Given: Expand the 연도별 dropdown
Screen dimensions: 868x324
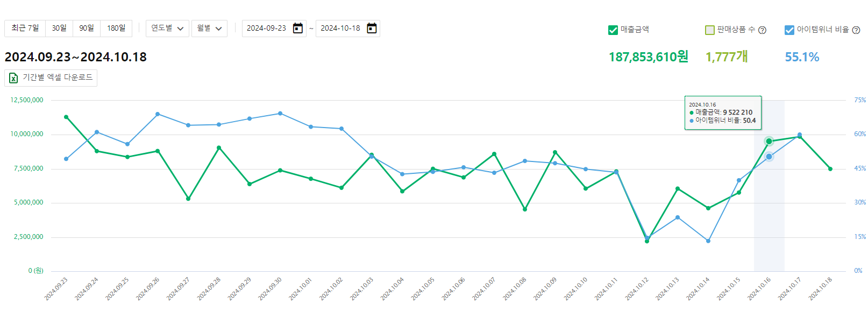Looking at the screenshot, I should (x=167, y=29).
